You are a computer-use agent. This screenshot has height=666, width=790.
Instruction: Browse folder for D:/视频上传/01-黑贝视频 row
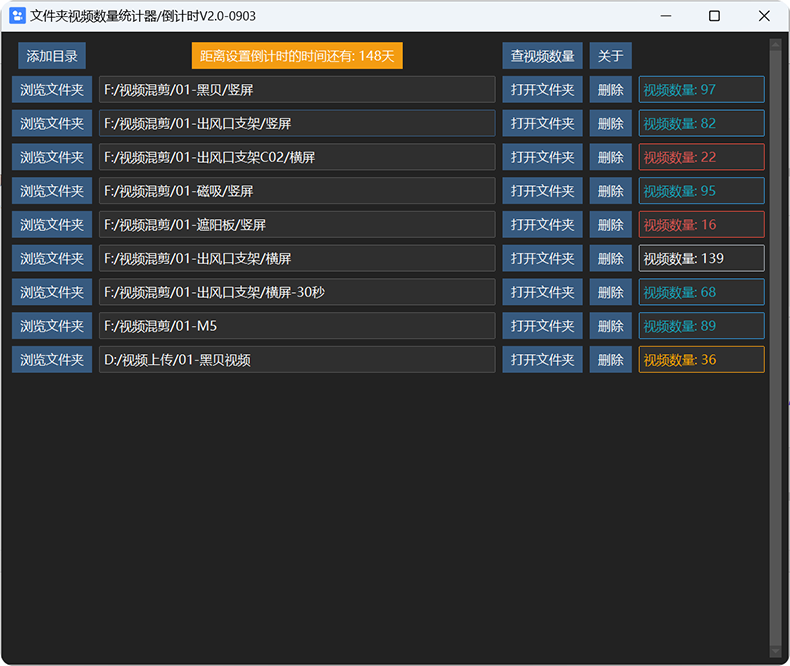click(52, 360)
